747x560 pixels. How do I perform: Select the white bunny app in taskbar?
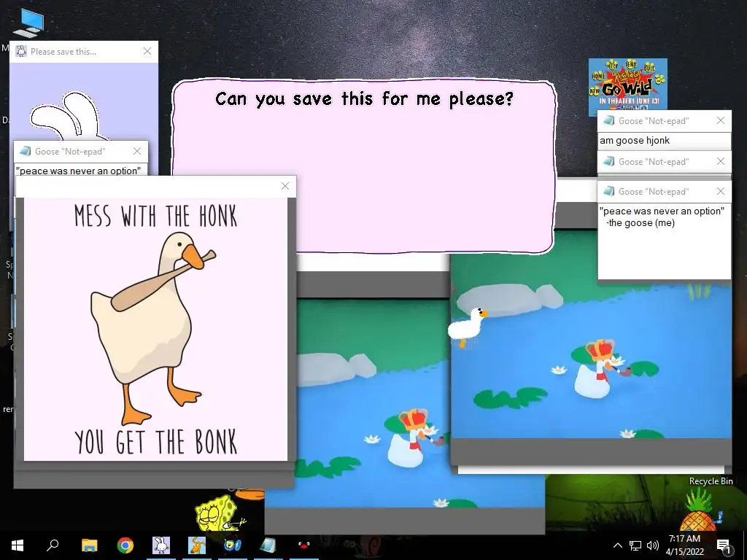[x=161, y=545]
